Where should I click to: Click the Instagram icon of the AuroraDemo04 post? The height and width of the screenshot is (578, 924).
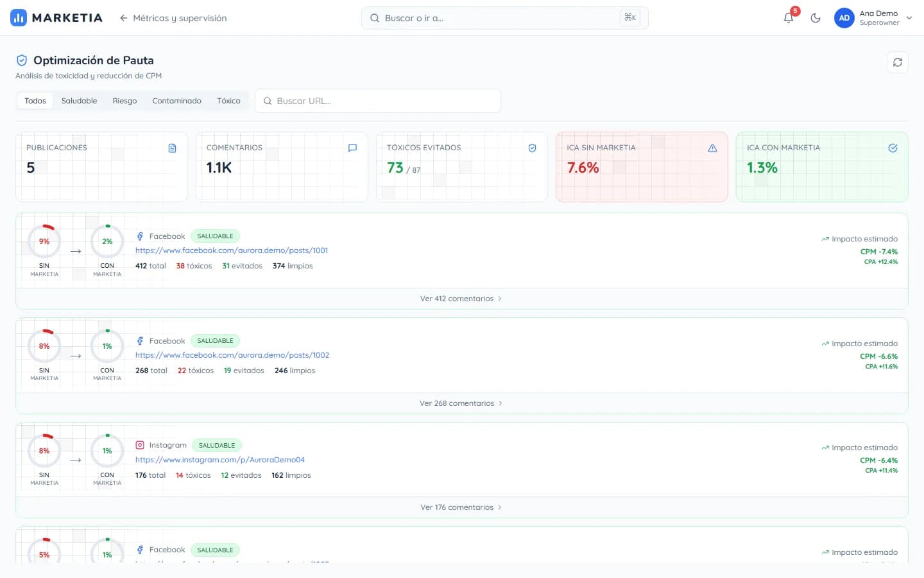(x=140, y=445)
